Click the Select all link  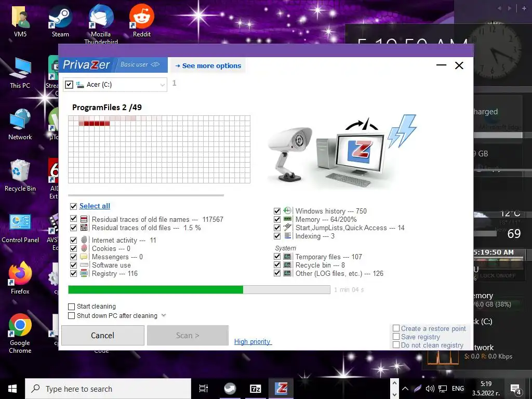[x=95, y=206]
